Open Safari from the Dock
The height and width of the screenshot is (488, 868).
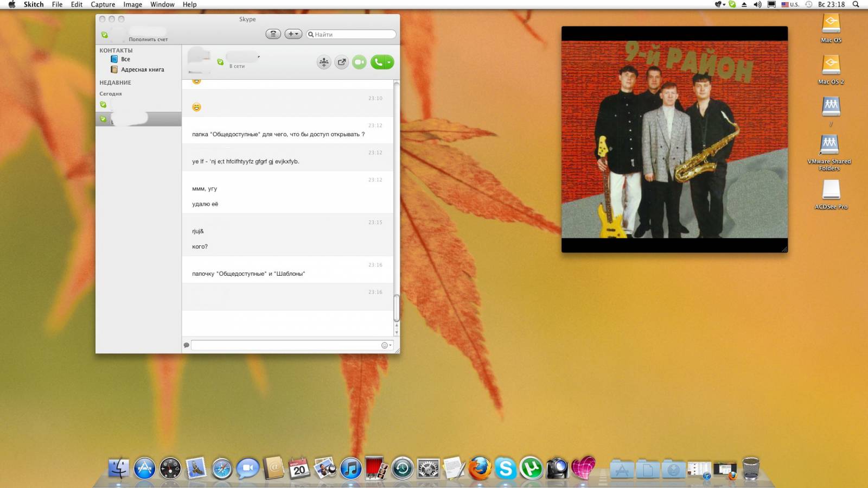[222, 468]
